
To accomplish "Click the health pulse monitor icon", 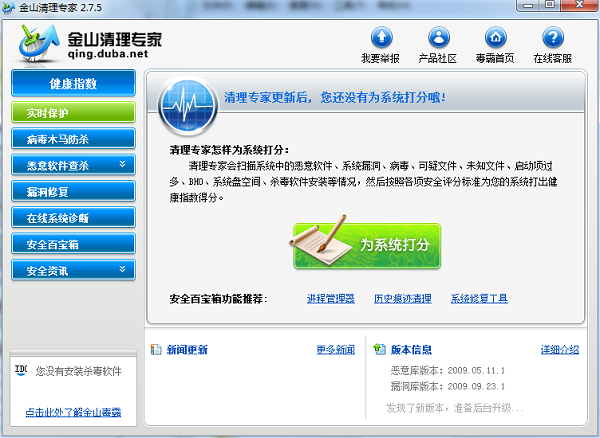I will coord(188,106).
